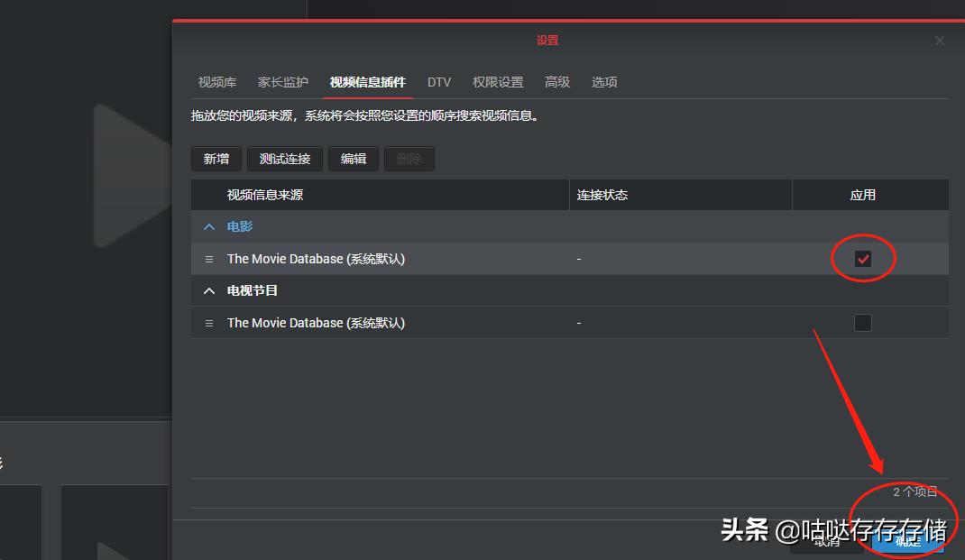Uncheck the 应用 checkbox for the movie database
This screenshot has width=965, height=560.
[x=863, y=258]
